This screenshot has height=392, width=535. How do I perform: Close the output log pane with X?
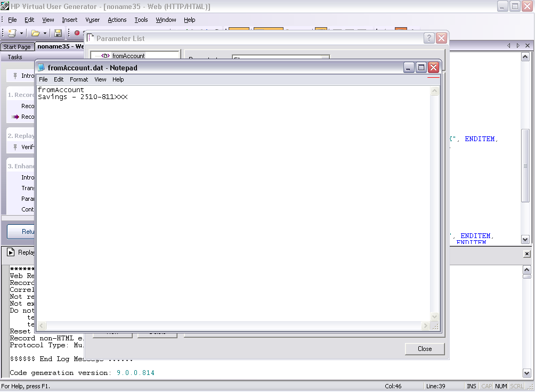pyautogui.click(x=527, y=254)
